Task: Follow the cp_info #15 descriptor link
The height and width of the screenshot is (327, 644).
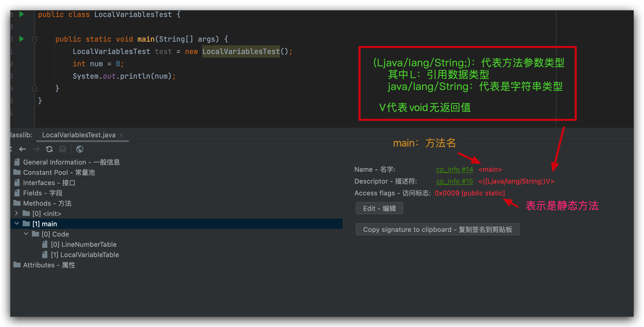Action: point(454,181)
